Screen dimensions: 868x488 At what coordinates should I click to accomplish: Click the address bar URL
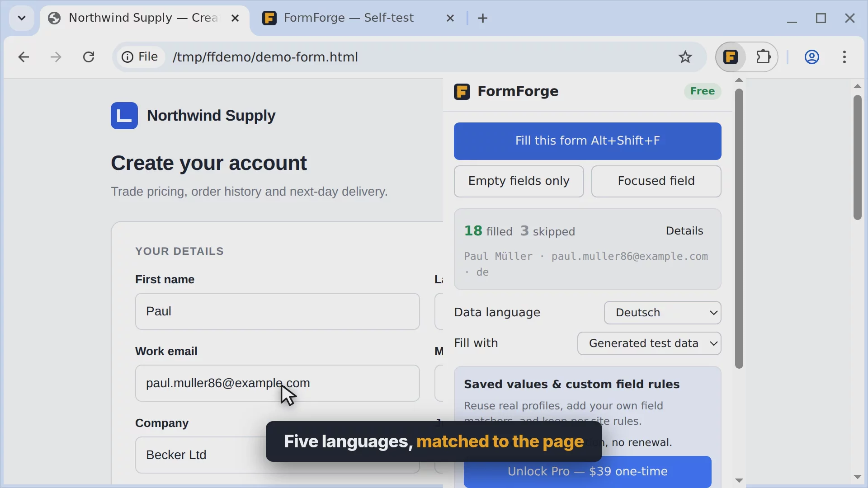[x=265, y=57]
